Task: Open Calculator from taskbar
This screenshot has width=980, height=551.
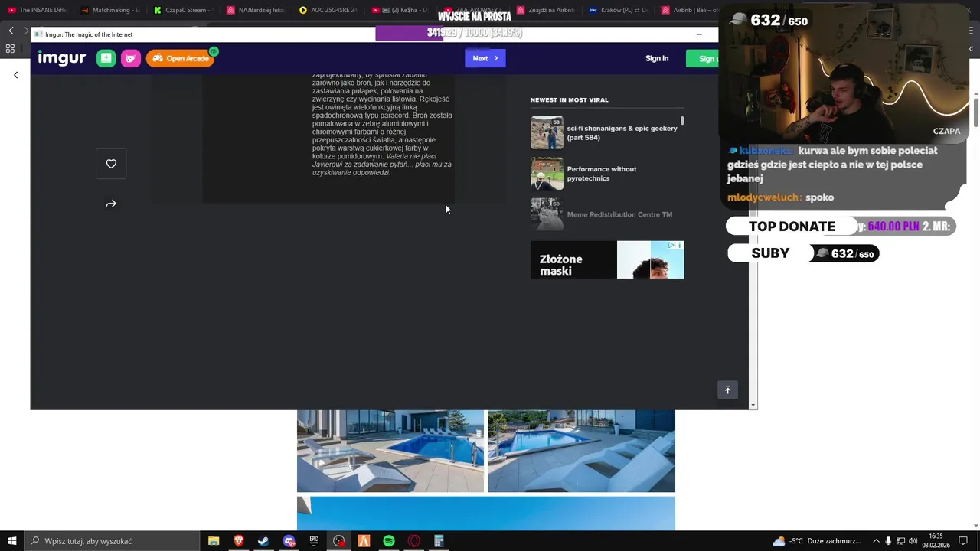Action: (439, 541)
